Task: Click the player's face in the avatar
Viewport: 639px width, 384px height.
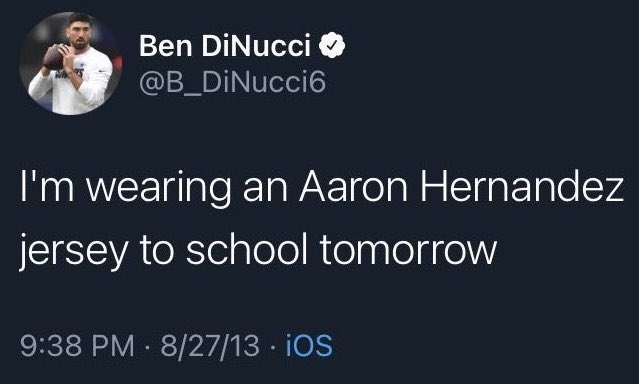Action: [x=79, y=35]
